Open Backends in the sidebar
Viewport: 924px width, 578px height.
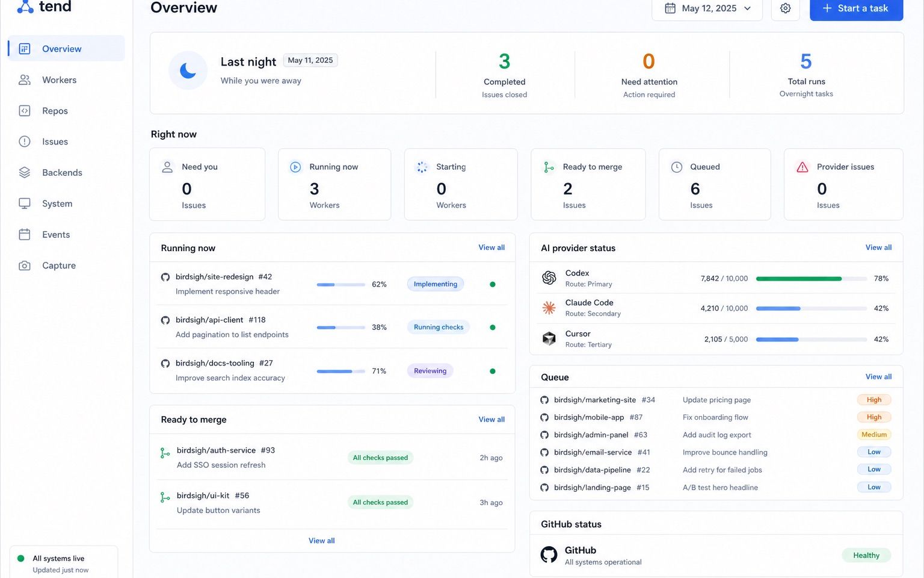click(x=66, y=172)
